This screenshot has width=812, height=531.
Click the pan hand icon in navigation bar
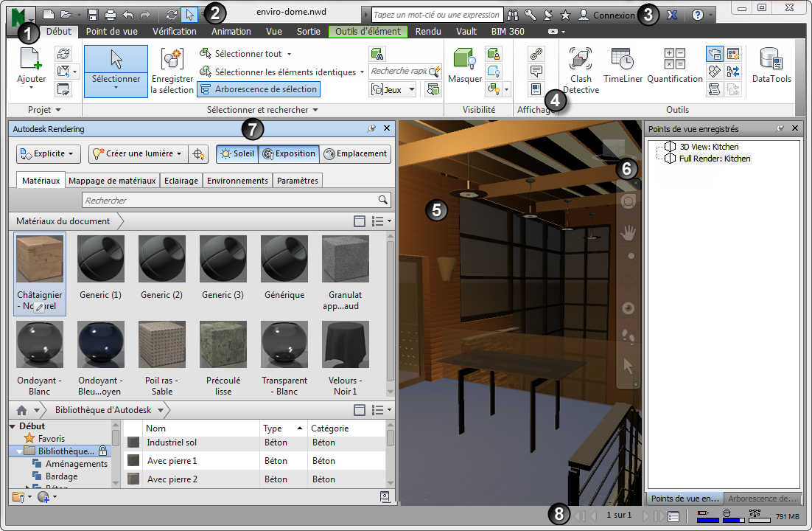pyautogui.click(x=629, y=233)
